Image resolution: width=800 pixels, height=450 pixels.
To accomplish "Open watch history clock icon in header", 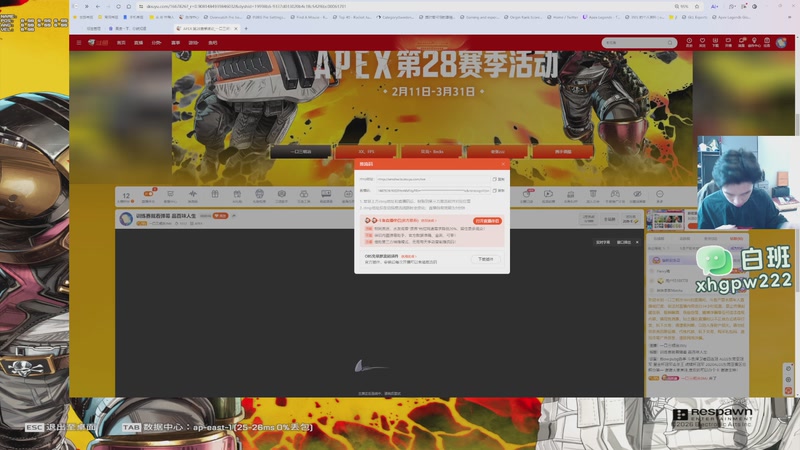I will pos(689,42).
